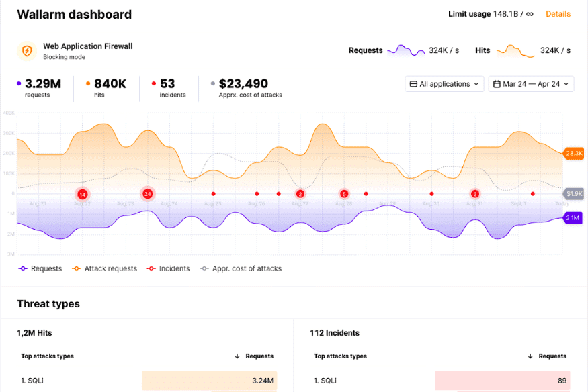Click the applications icon beside All applications
The height and width of the screenshot is (392, 588).
[413, 84]
